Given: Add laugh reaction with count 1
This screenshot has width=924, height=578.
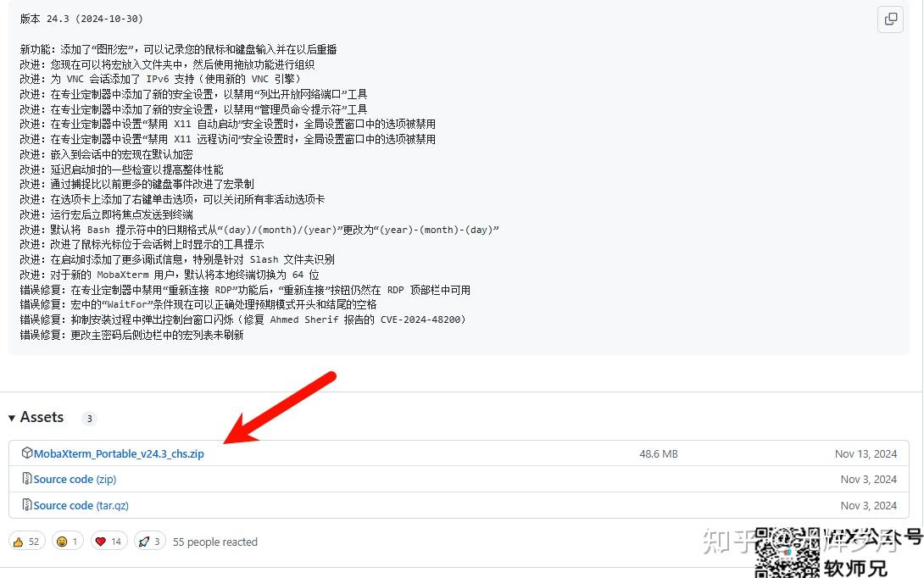Looking at the screenshot, I should (x=68, y=542).
